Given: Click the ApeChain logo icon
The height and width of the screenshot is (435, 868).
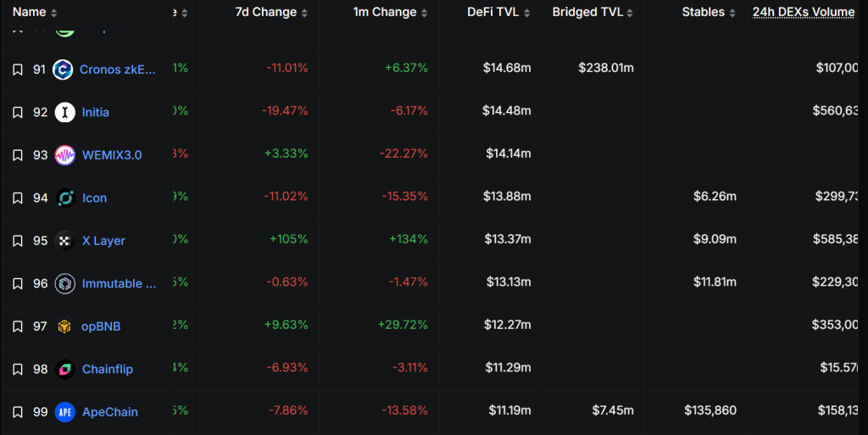Looking at the screenshot, I should [65, 412].
